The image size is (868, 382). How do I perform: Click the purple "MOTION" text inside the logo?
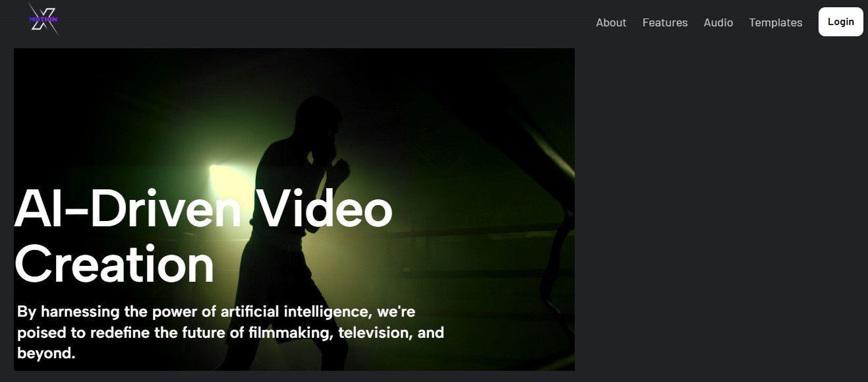pos(43,20)
